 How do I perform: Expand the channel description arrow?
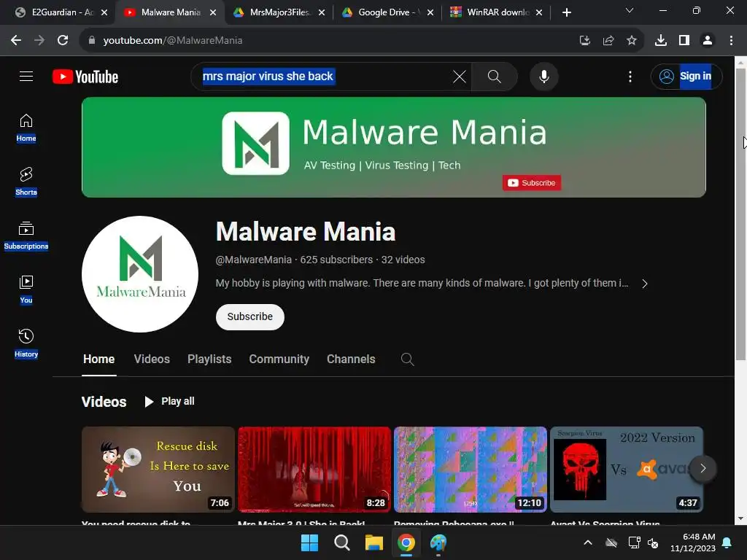coord(645,284)
